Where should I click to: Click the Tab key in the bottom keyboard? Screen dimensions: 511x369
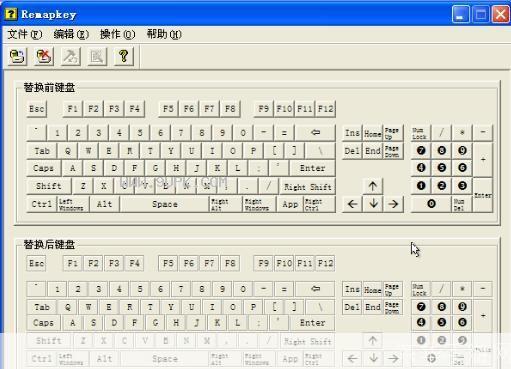click(42, 307)
